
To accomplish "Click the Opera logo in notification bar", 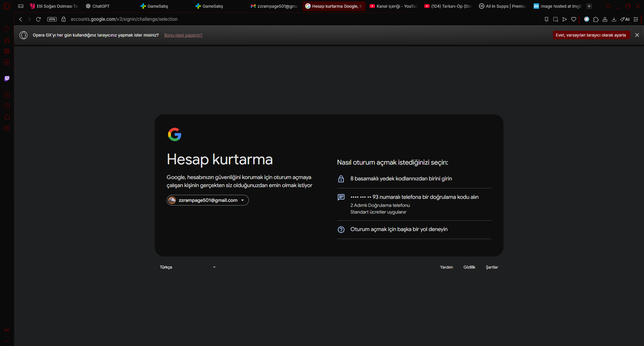I will click(23, 35).
